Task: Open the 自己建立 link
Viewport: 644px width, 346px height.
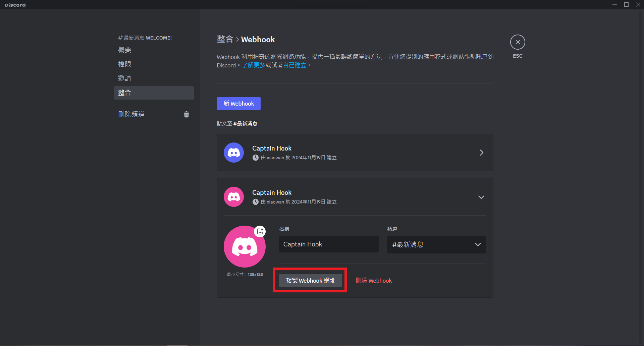Action: [295, 65]
